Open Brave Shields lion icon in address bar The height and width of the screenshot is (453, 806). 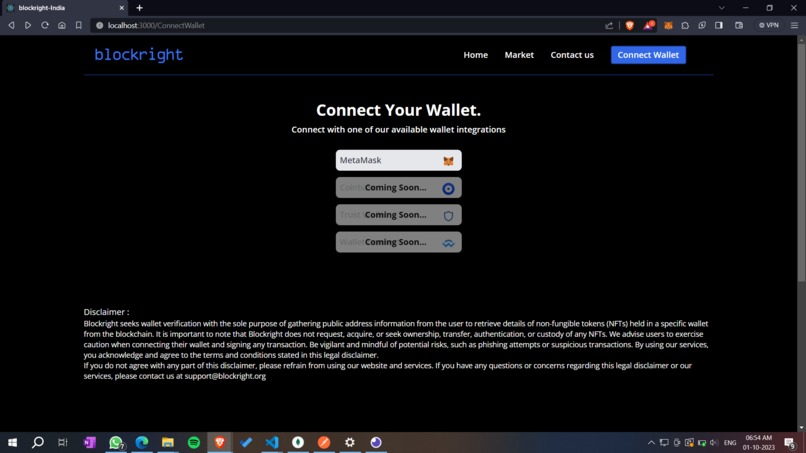(630, 25)
